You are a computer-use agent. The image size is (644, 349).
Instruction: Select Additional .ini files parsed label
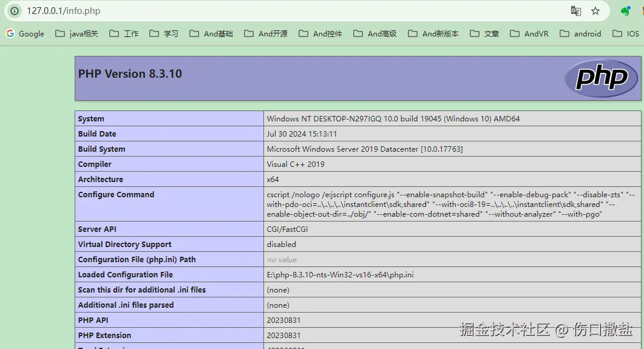pos(126,305)
